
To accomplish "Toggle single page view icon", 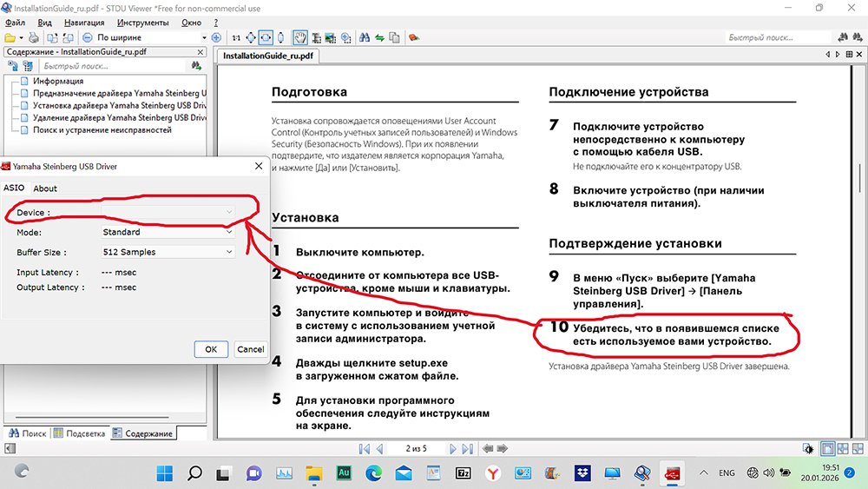I will pyautogui.click(x=827, y=448).
